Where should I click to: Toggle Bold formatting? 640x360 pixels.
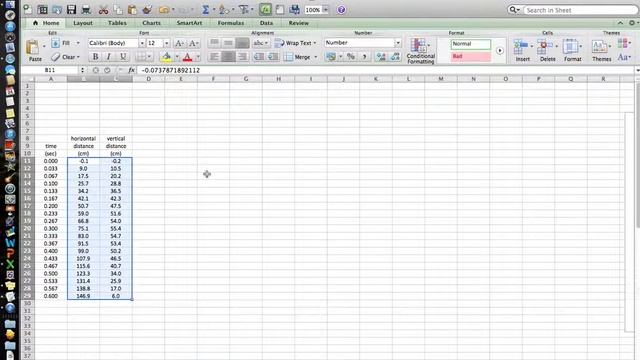click(95, 57)
